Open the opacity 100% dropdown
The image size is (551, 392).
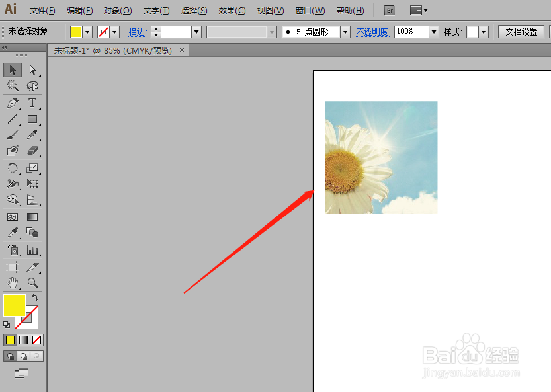coord(434,32)
